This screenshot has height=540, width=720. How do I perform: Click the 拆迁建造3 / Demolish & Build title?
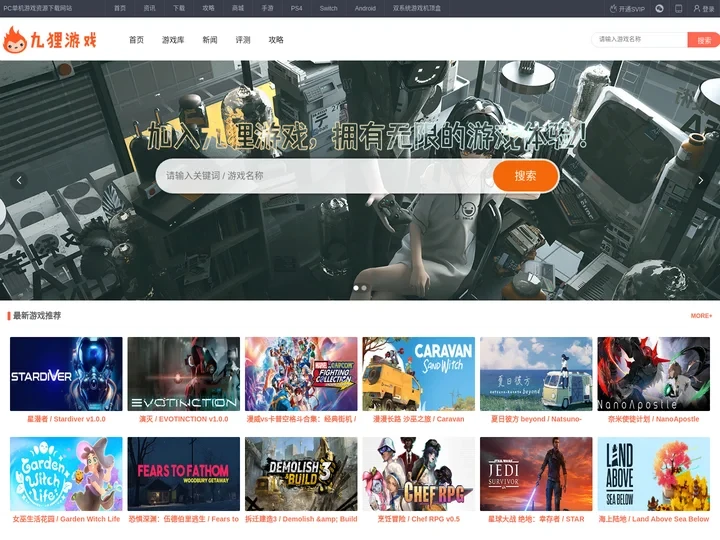tap(301, 519)
